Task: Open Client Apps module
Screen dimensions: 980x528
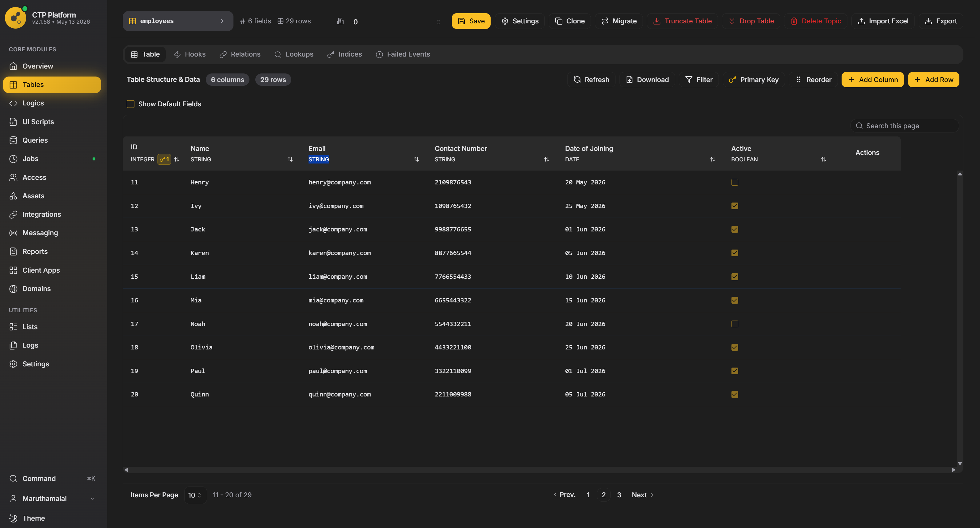Action: [52, 270]
